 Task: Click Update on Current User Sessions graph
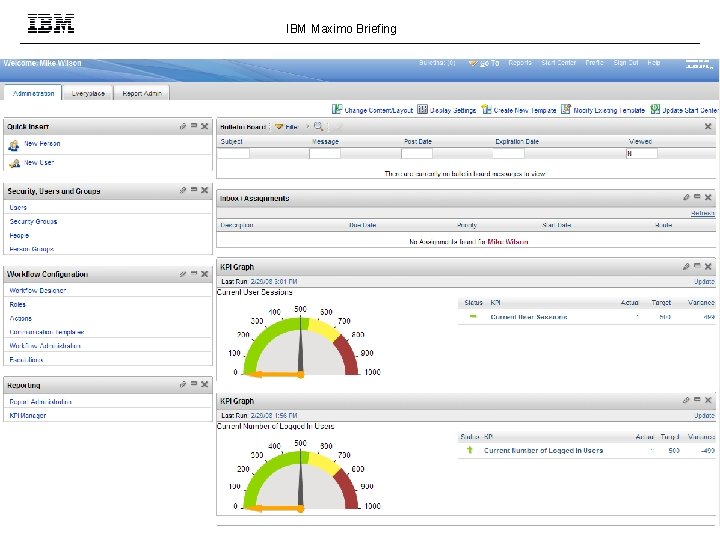[704, 281]
